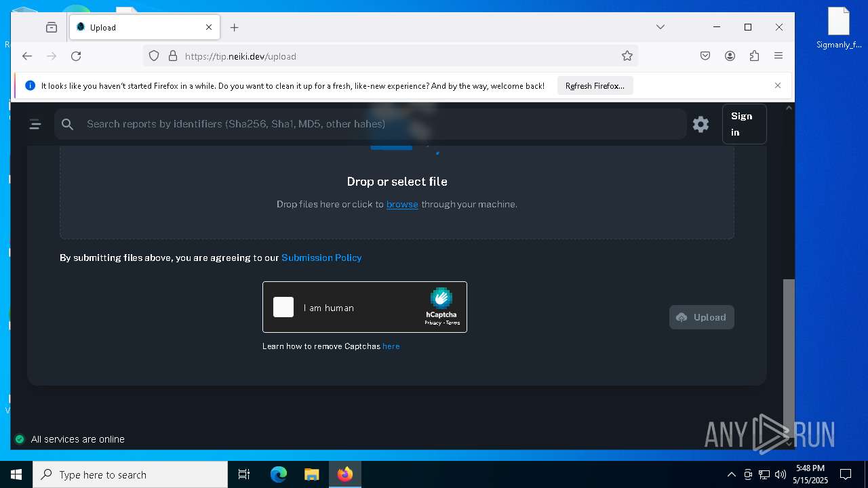Select the Sigmanly desktop file

(x=839, y=28)
